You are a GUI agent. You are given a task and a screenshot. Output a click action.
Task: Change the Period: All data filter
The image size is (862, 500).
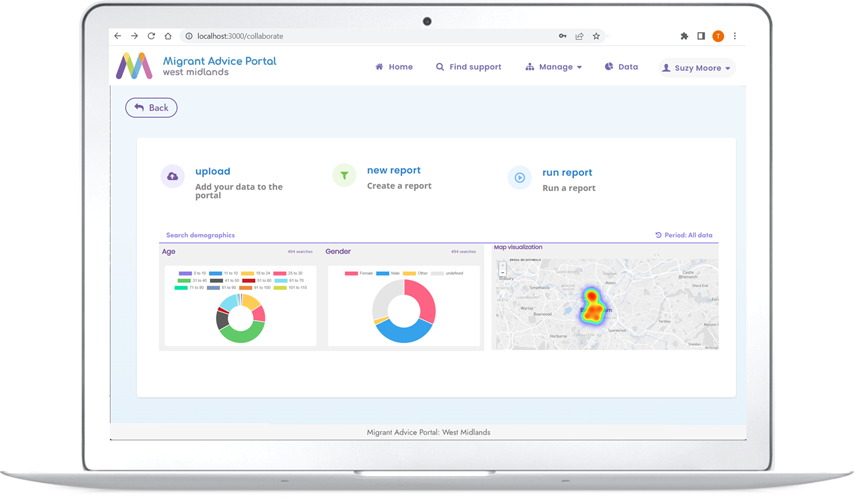[x=684, y=235]
